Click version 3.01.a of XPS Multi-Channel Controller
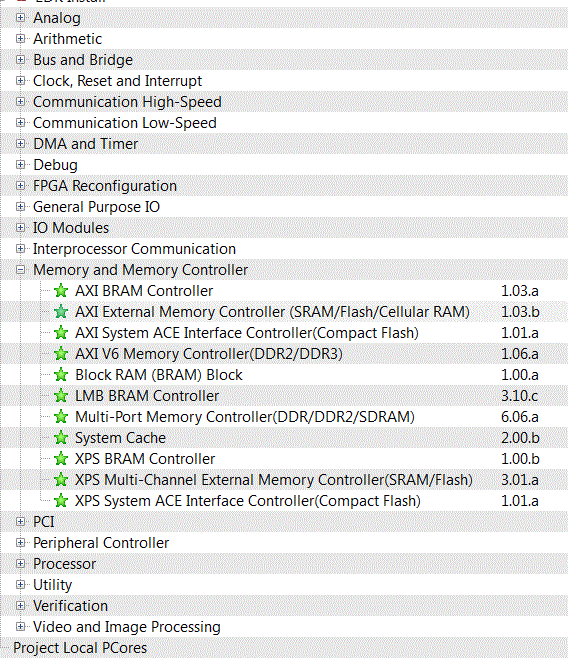Image resolution: width=568 pixels, height=665 pixels. [520, 480]
